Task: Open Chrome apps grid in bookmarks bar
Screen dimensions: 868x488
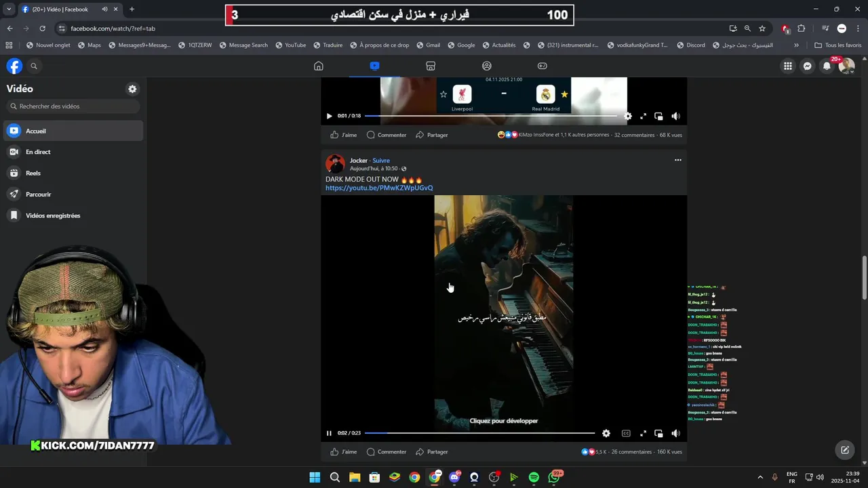Action: point(9,45)
